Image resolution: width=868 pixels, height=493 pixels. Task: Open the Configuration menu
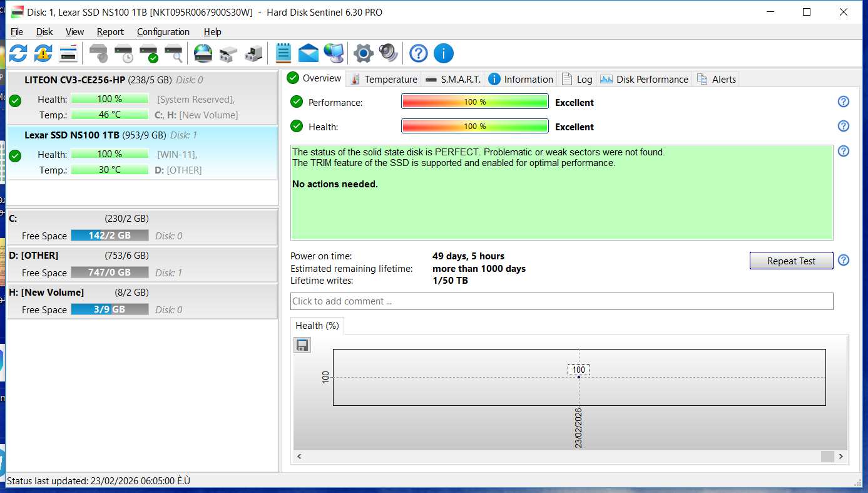point(163,32)
